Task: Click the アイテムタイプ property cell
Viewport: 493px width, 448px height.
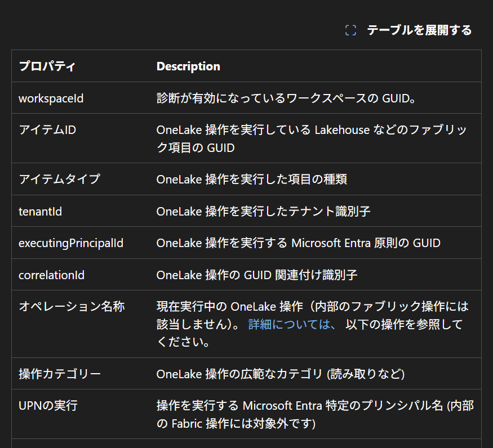Action: [x=59, y=179]
